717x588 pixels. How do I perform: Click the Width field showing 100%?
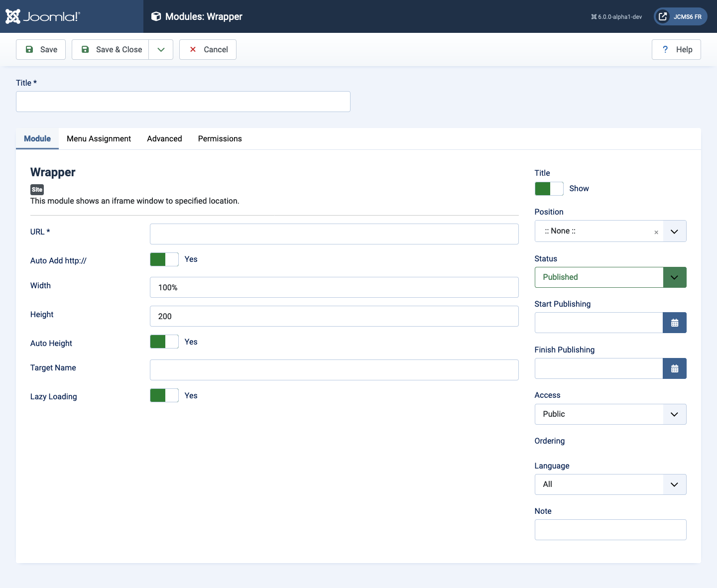coord(334,287)
